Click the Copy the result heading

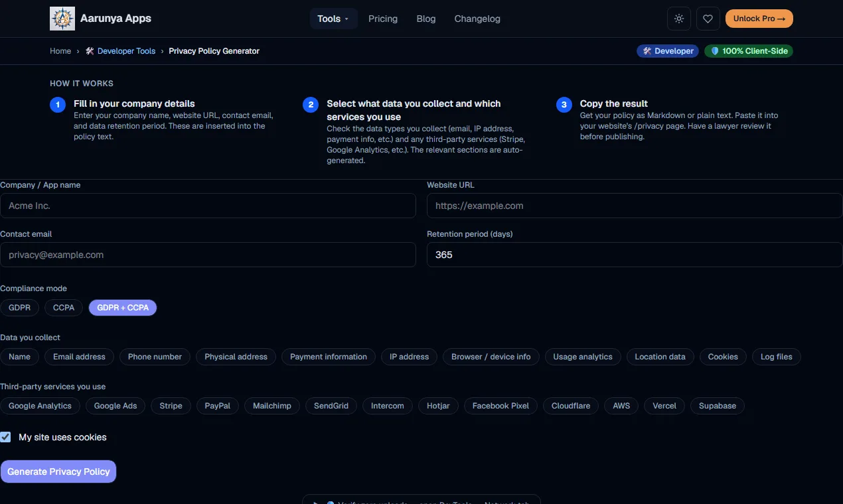tap(614, 103)
